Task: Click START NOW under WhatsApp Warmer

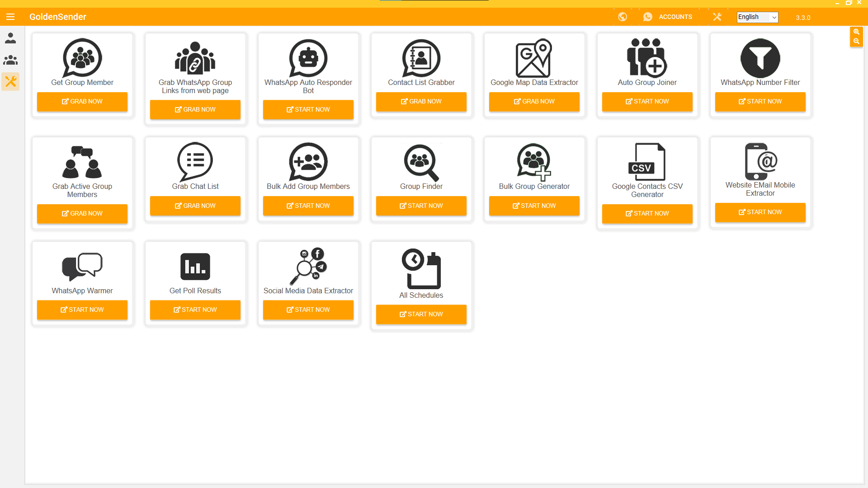Action: [82, 310]
